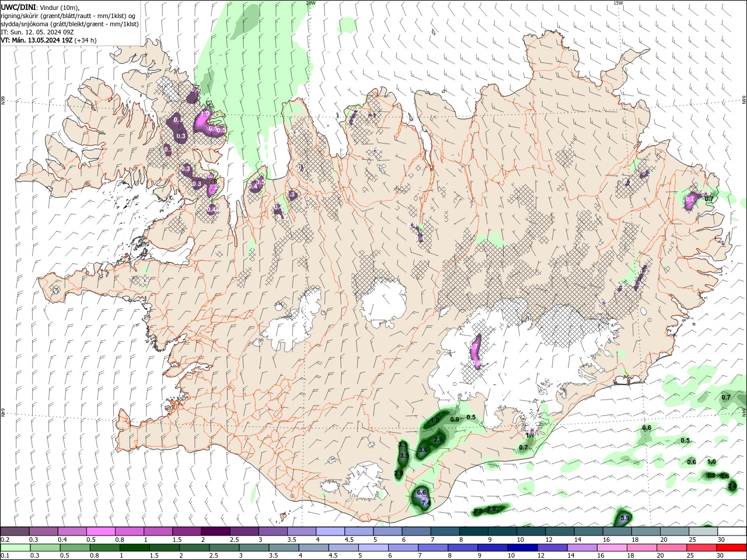Click the dark blue rain swatch labeled 10
The width and height of the screenshot is (747, 560).
point(521,548)
